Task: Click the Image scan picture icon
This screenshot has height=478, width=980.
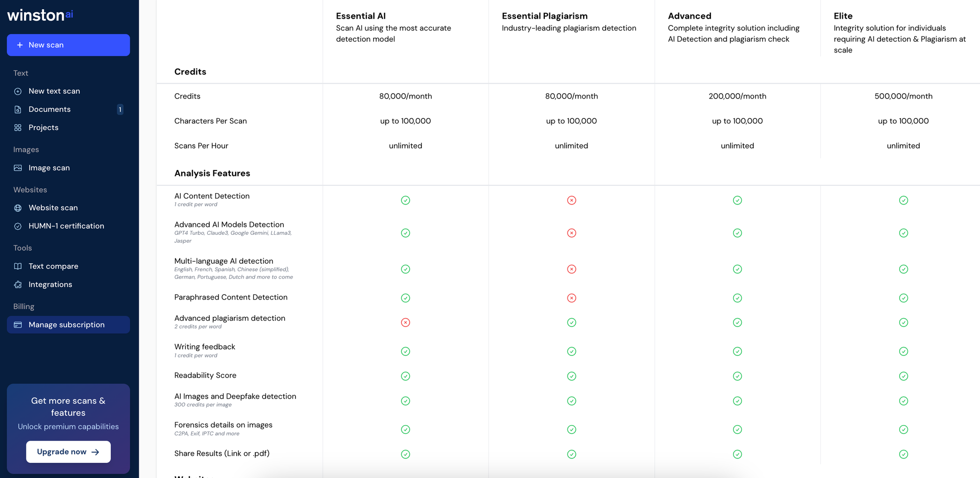Action: click(x=18, y=168)
